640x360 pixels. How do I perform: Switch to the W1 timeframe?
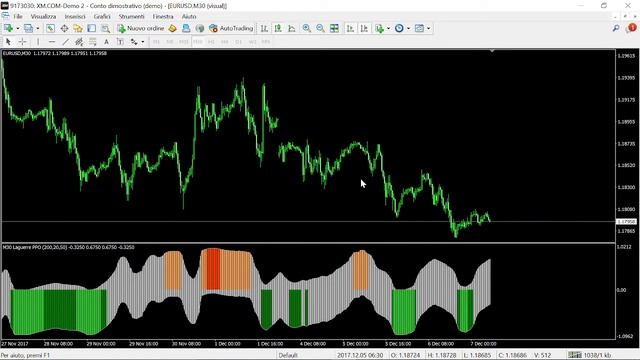pyautogui.click(x=252, y=42)
